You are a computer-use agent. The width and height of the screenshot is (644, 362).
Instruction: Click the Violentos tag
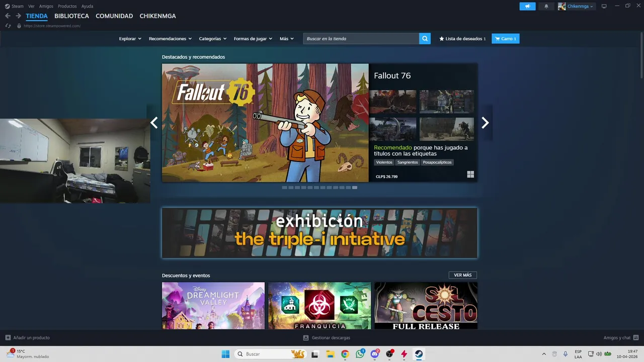click(384, 162)
